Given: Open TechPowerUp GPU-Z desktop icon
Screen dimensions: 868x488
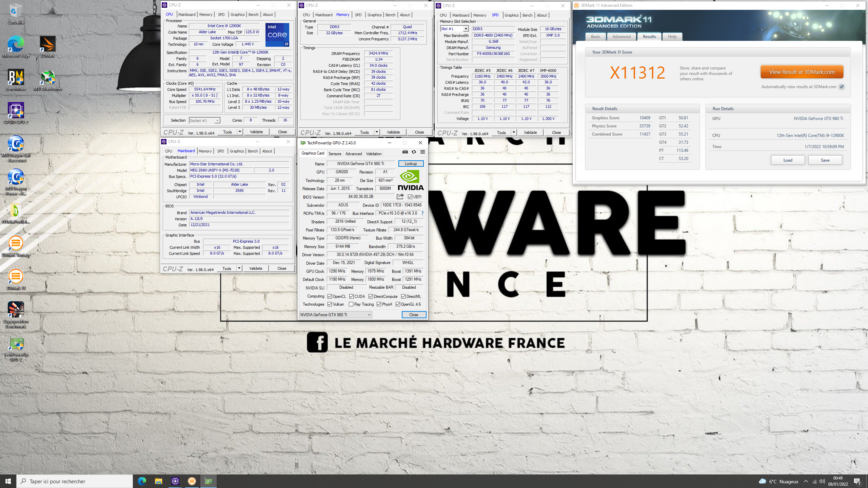Looking at the screenshot, I should [x=16, y=348].
